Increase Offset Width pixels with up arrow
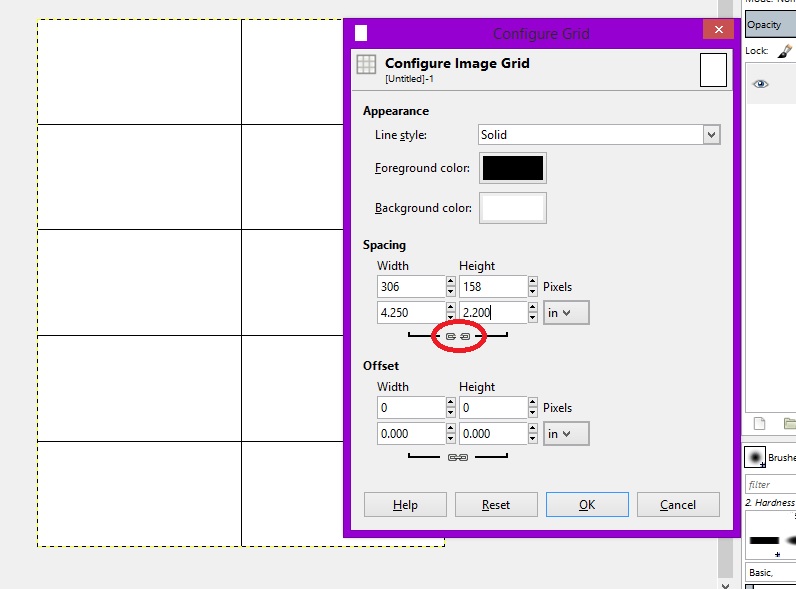 click(450, 402)
